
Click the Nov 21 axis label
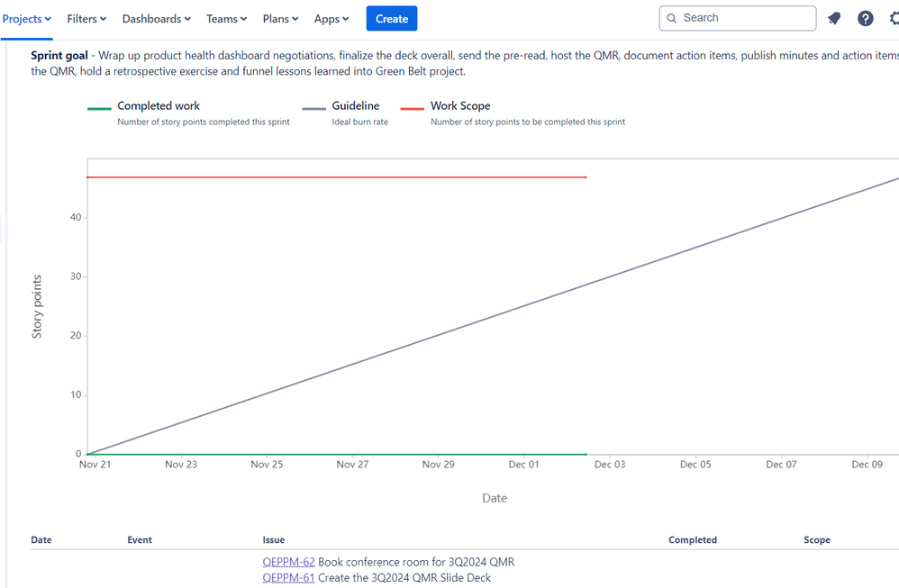pyautogui.click(x=95, y=465)
